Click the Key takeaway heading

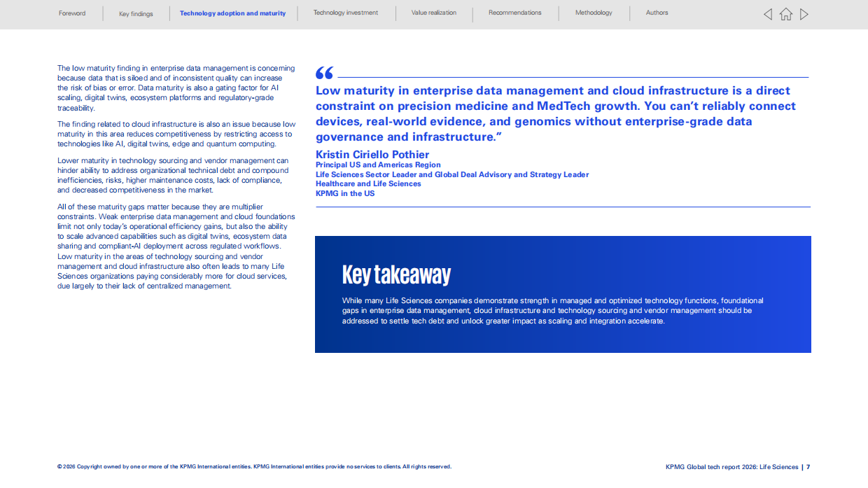point(396,274)
